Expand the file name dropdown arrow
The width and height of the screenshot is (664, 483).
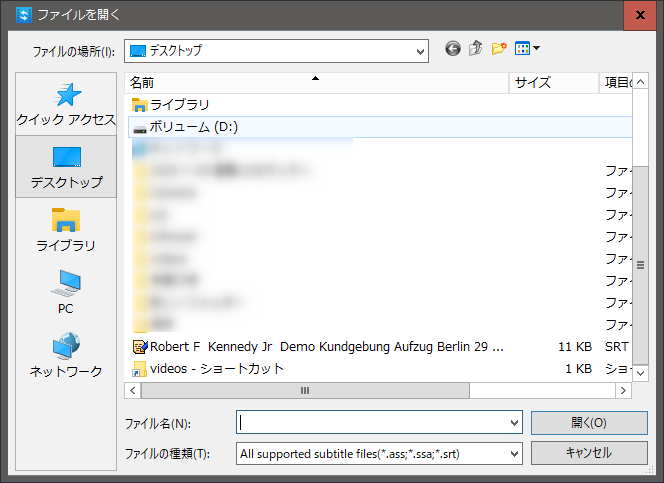click(515, 423)
